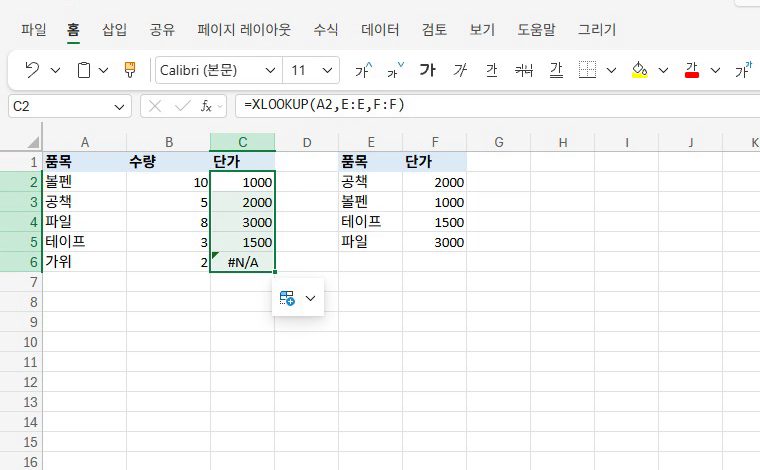The width and height of the screenshot is (760, 470).
Task: Expand the Font Color dropdown arrow
Action: pyautogui.click(x=715, y=71)
